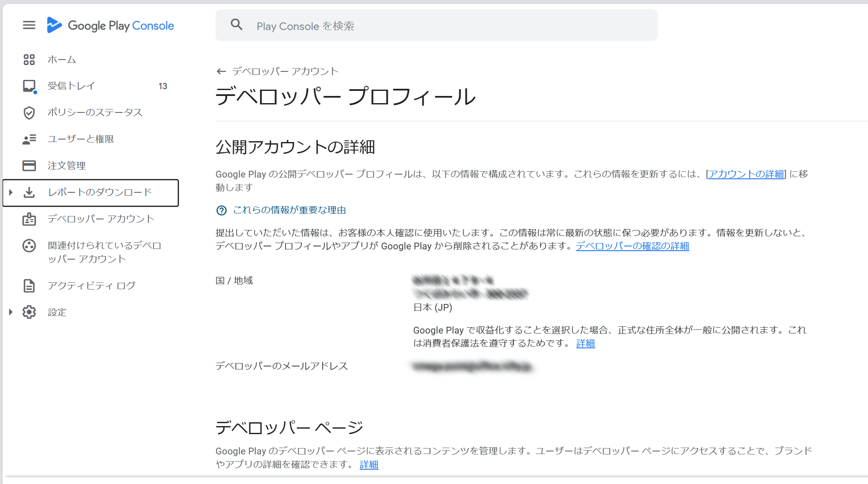868x484 pixels.
Task: Select the 受信トレイ inbox icon
Action: tap(29, 86)
